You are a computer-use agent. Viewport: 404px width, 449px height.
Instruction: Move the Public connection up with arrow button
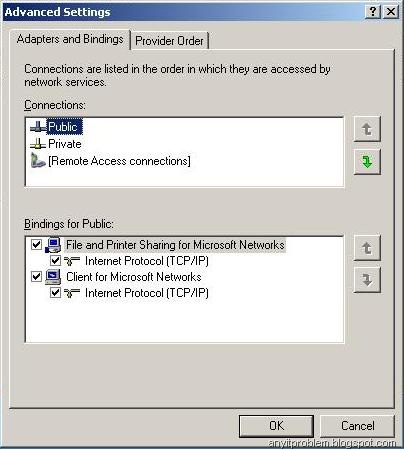367,129
